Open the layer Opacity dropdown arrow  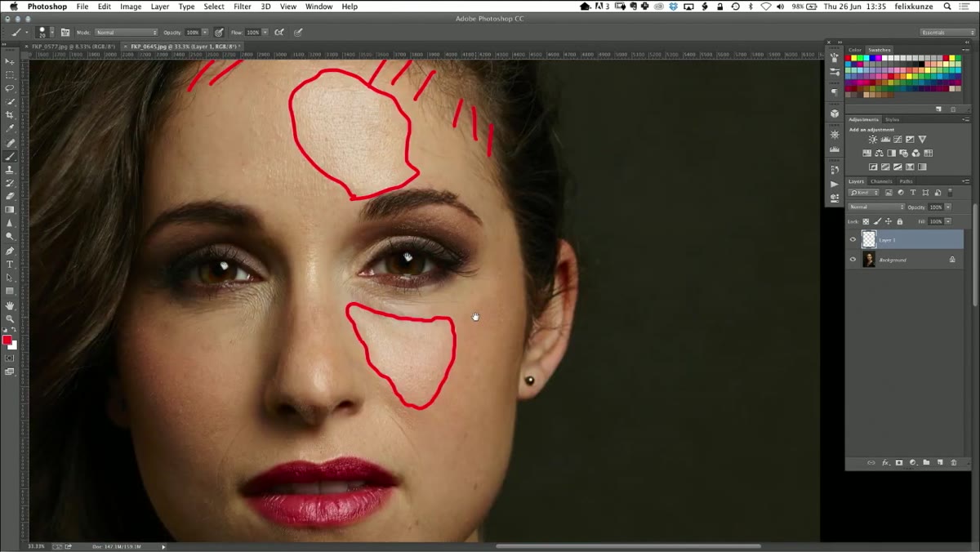point(948,207)
